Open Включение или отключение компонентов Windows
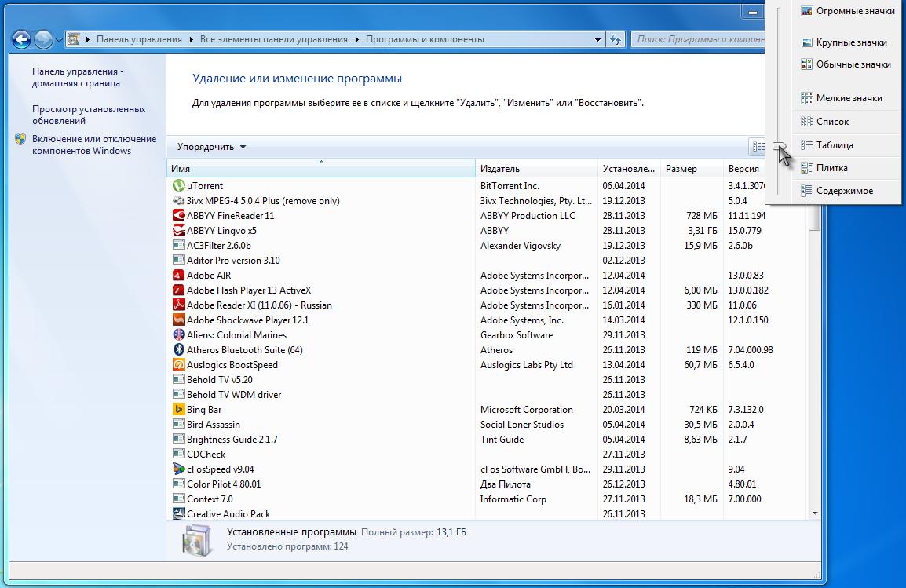Viewport: 906px width, 588px height. coord(93,144)
